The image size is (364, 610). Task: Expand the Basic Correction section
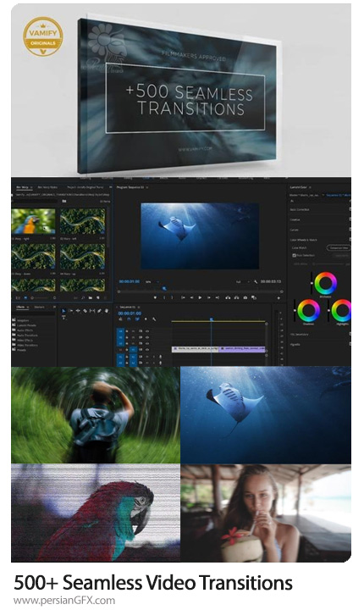300,210
